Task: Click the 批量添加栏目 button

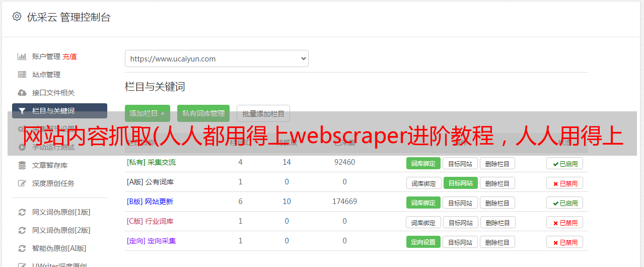Action: [263, 113]
